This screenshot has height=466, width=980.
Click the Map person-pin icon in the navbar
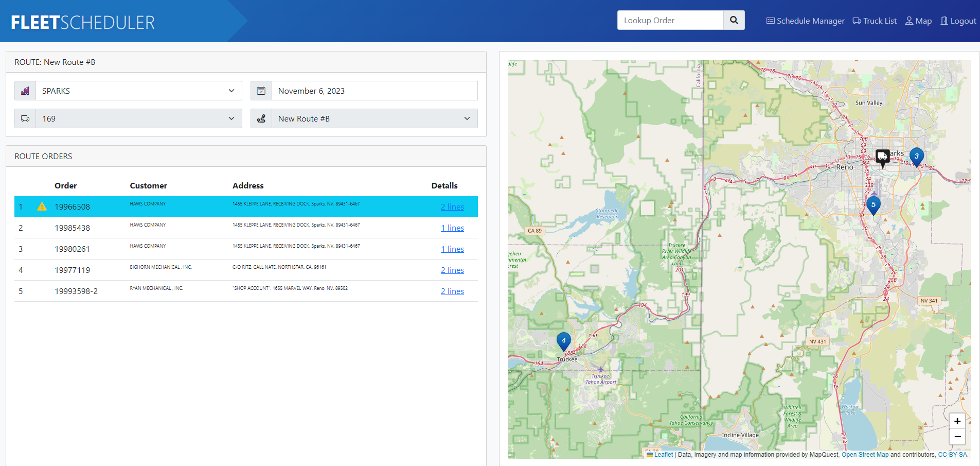910,21
